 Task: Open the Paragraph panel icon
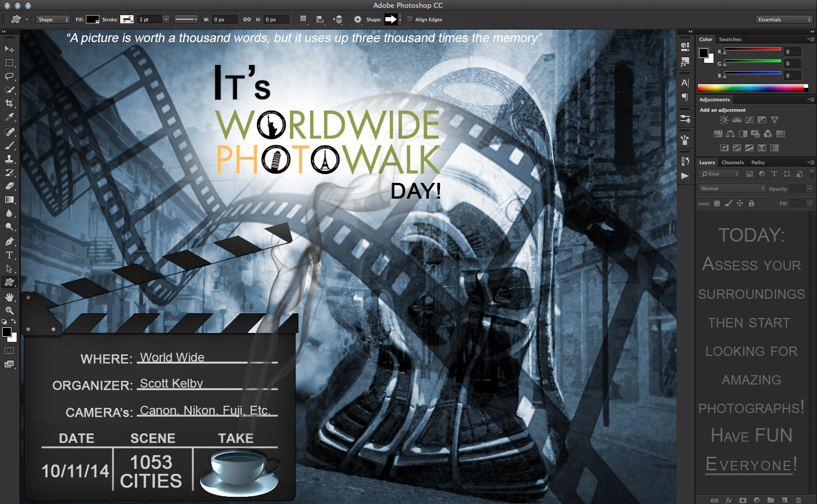pyautogui.click(x=685, y=97)
